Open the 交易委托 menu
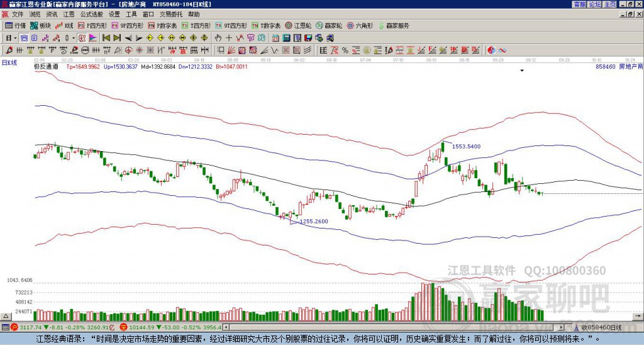 [x=171, y=14]
